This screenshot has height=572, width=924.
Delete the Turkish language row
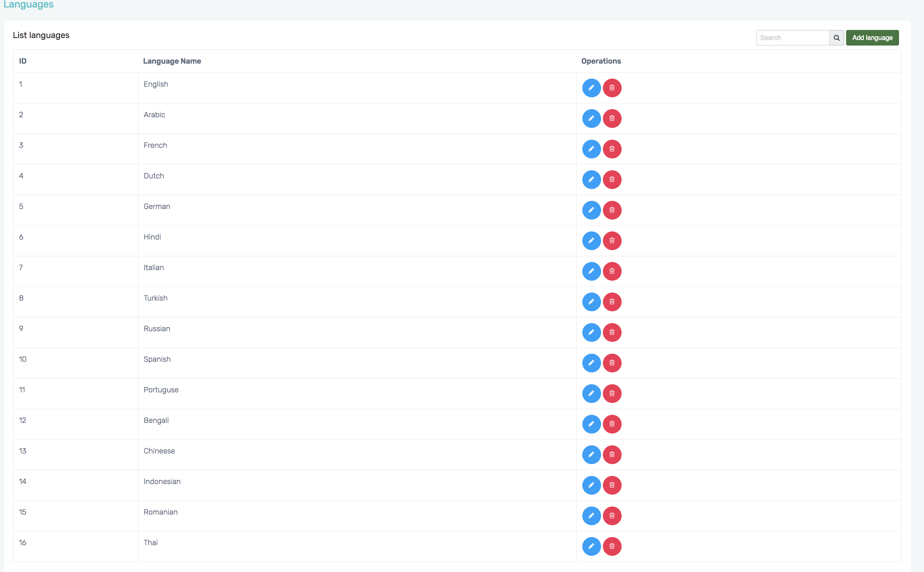coord(612,302)
